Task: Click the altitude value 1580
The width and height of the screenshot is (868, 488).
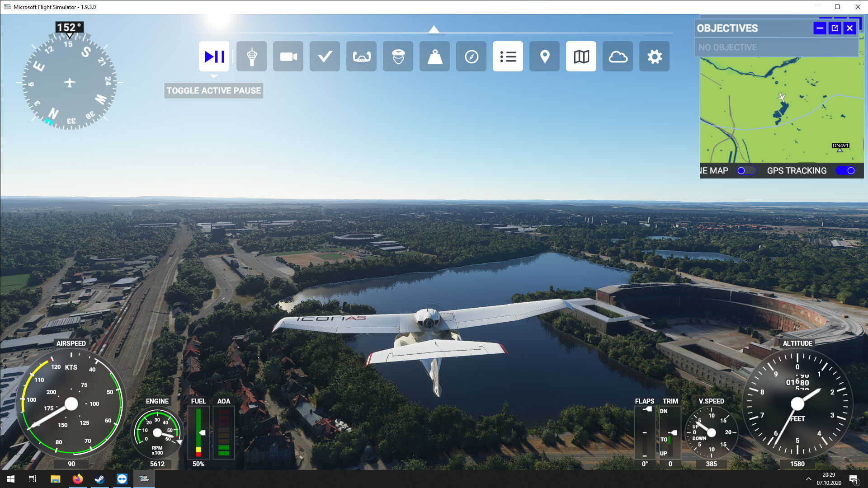Action: point(797,464)
